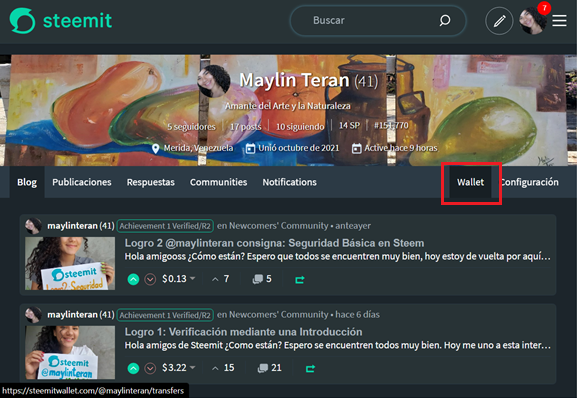
Task: Click the calendar icon by Active hace 9 horas
Action: [356, 149]
